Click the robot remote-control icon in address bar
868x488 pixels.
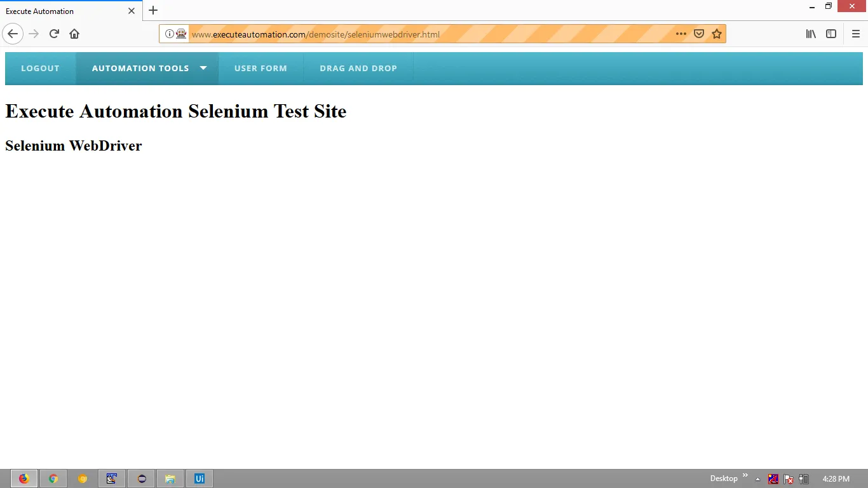pyautogui.click(x=181, y=34)
